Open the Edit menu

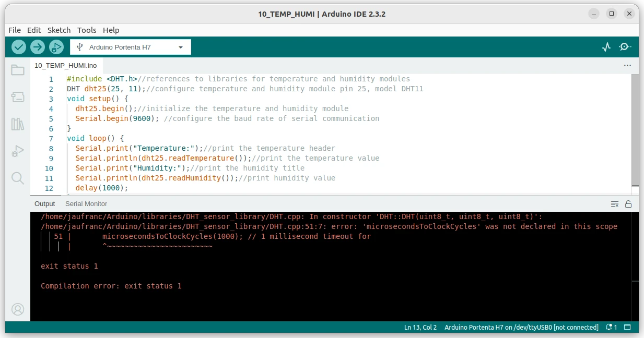click(x=34, y=30)
